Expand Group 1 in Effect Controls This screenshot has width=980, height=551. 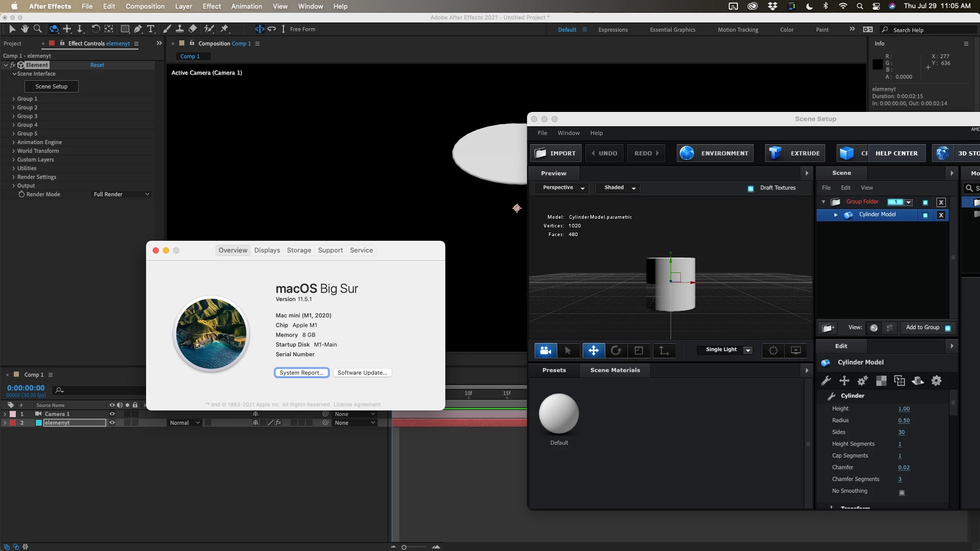point(13,99)
